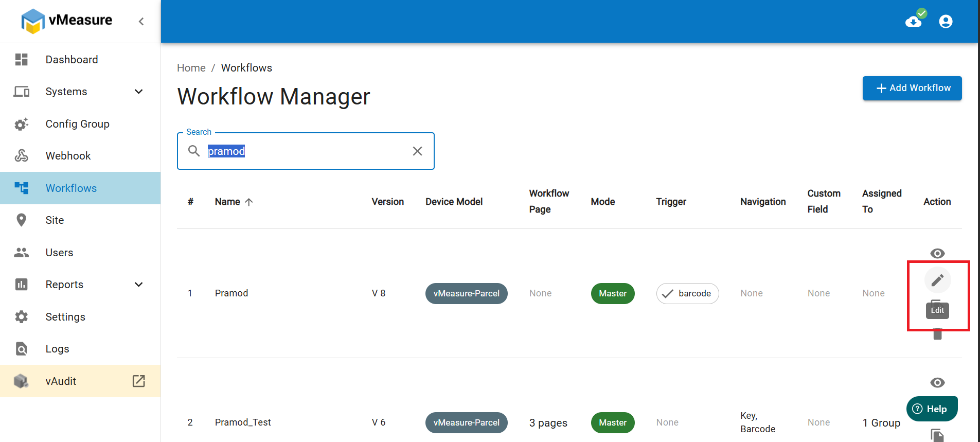The width and height of the screenshot is (980, 442).
Task: Click the Pramod row name
Action: (231, 293)
